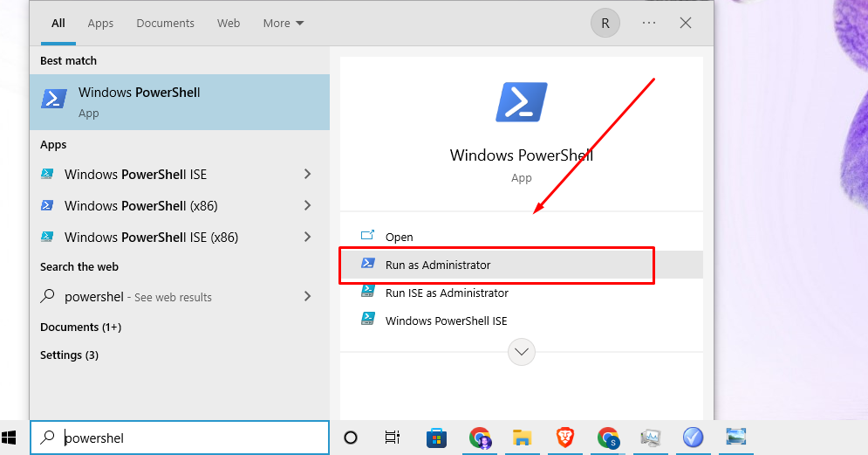Click the Cortana circle on the taskbar

pos(351,438)
